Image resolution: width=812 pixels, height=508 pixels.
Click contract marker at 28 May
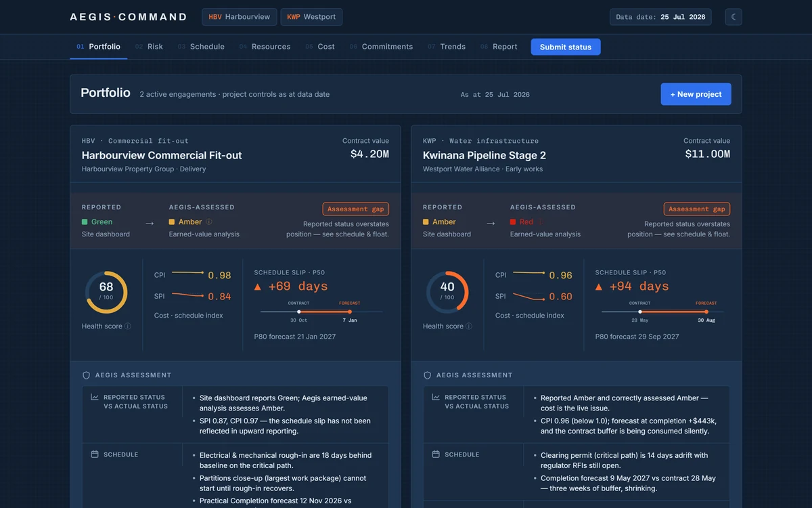click(x=640, y=312)
